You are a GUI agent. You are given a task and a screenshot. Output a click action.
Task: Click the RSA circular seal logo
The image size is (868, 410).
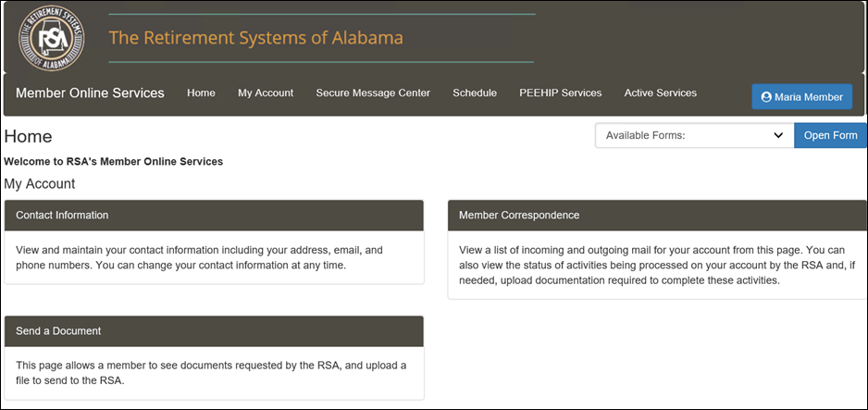point(52,38)
